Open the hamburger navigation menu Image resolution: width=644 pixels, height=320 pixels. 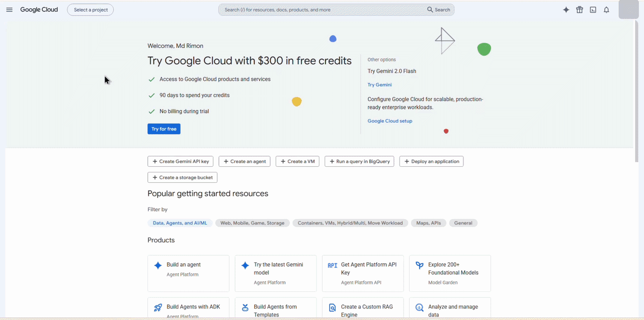9,10
